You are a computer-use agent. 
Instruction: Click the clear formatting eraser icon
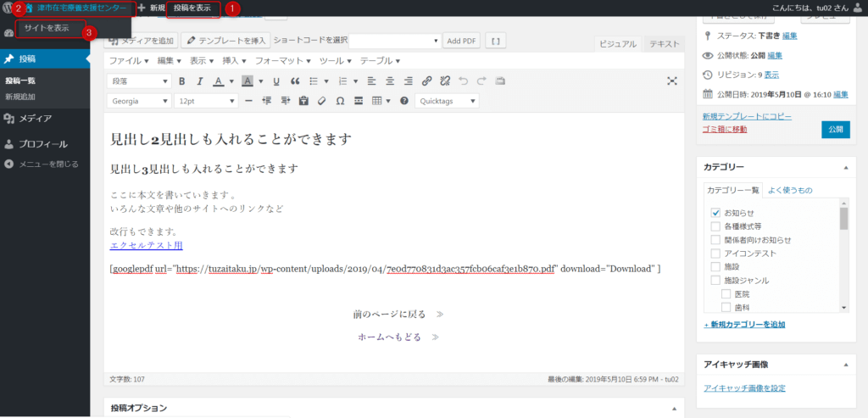321,101
